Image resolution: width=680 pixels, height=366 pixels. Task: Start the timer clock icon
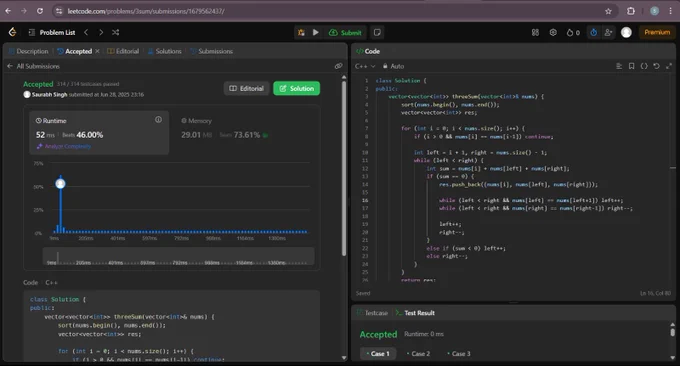(593, 33)
